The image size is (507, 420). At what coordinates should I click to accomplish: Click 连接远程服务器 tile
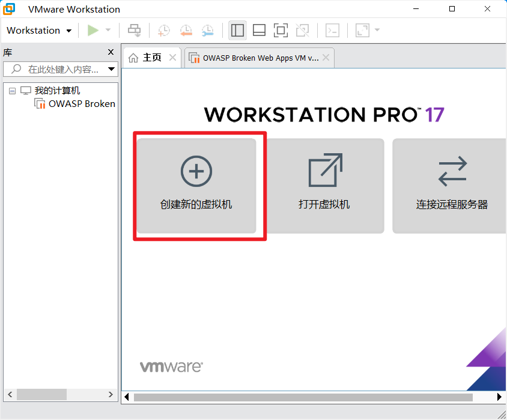(x=449, y=186)
